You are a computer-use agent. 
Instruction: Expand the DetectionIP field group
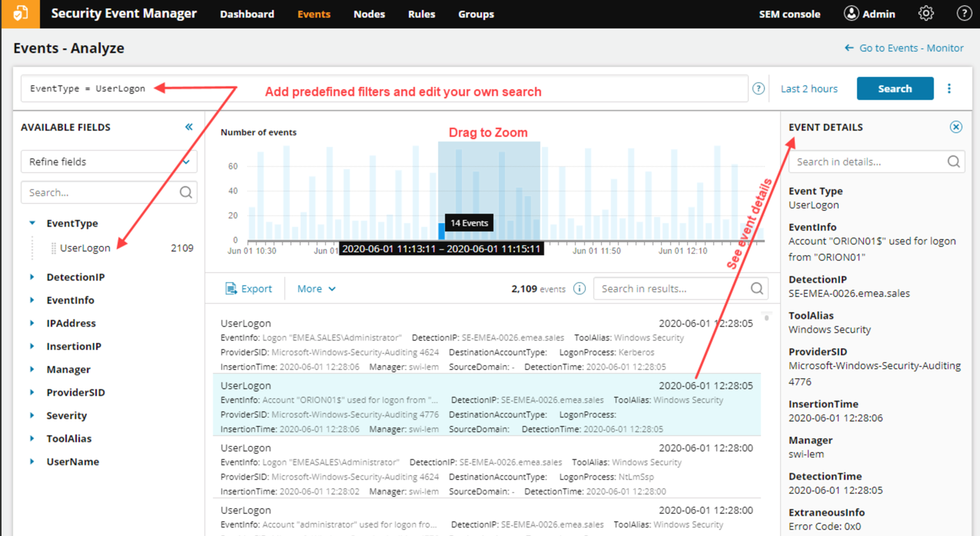tap(32, 277)
